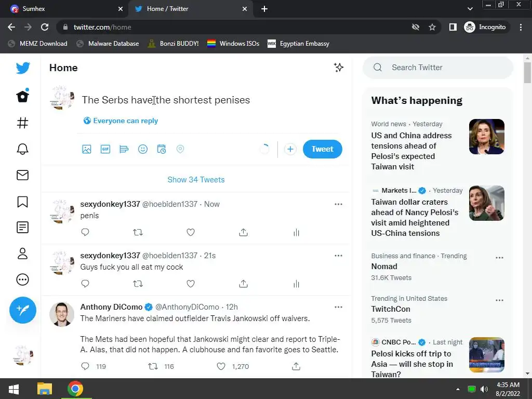Like the 'Guys fuck you all' tweet
The image size is (532, 399).
191,284
